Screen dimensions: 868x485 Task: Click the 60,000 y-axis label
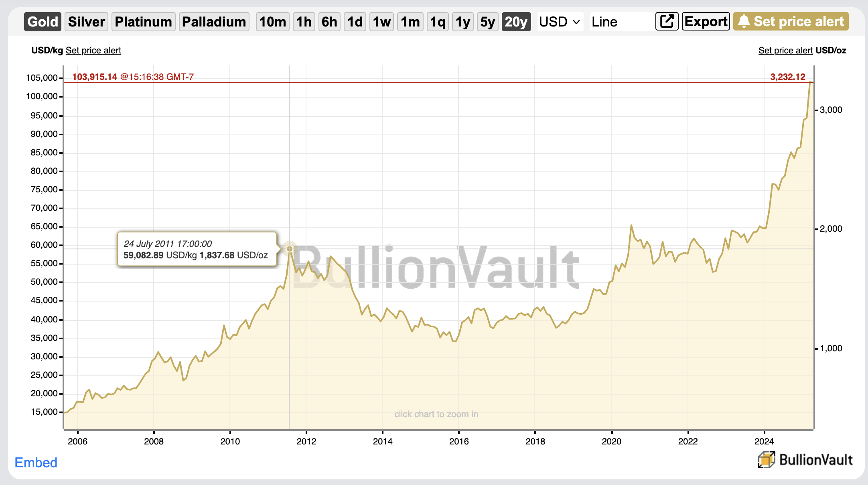click(44, 245)
